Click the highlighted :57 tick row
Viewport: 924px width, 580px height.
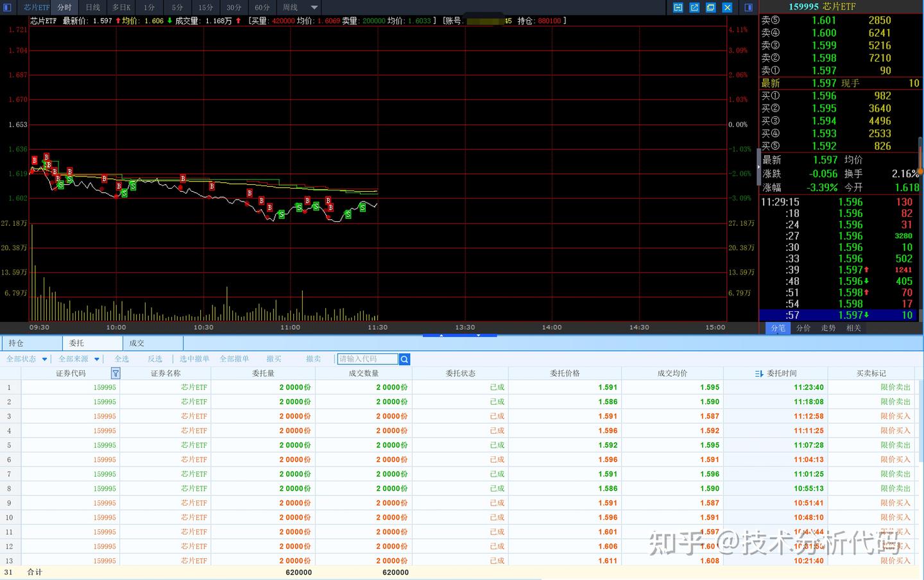coord(841,316)
